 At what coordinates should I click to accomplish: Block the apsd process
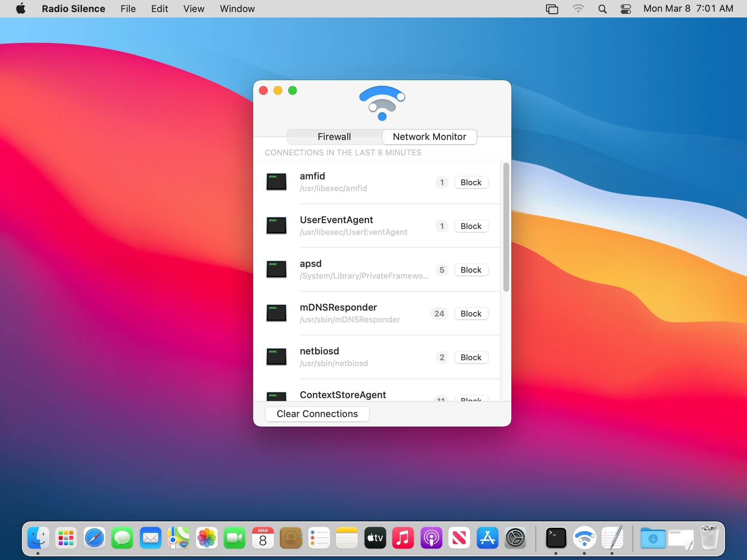(x=471, y=270)
